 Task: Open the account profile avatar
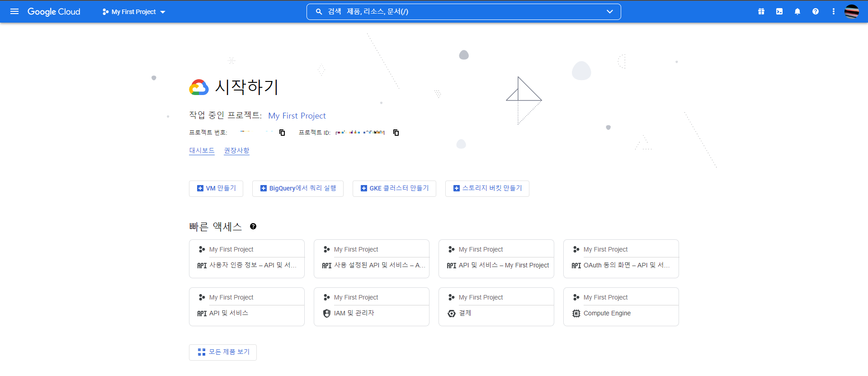tap(852, 12)
